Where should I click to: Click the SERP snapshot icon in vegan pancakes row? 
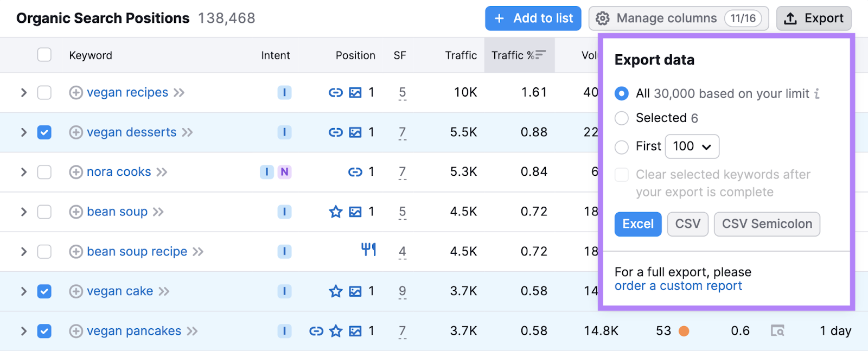(777, 331)
